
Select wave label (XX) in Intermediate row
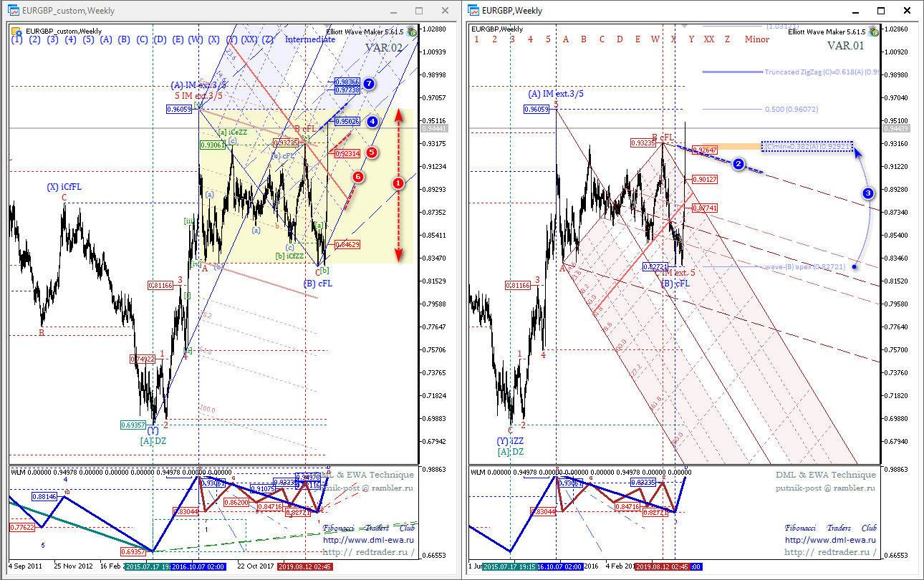(x=249, y=39)
